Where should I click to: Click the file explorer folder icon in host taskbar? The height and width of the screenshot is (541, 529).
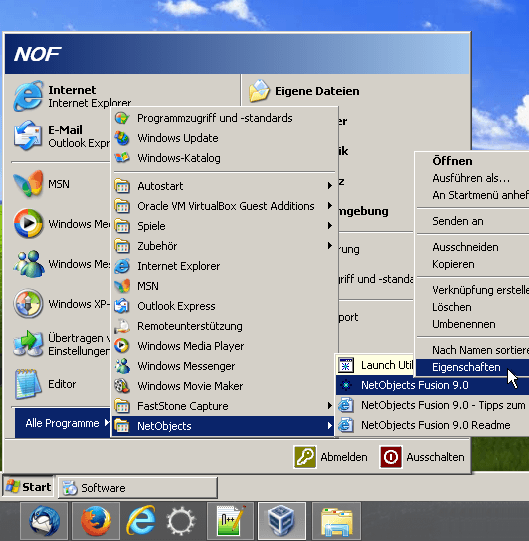pos(336,521)
